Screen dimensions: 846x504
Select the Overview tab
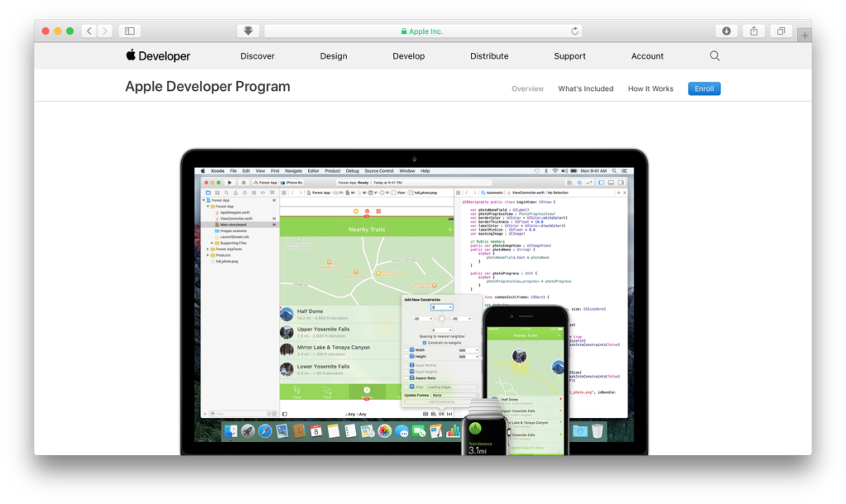528,88
